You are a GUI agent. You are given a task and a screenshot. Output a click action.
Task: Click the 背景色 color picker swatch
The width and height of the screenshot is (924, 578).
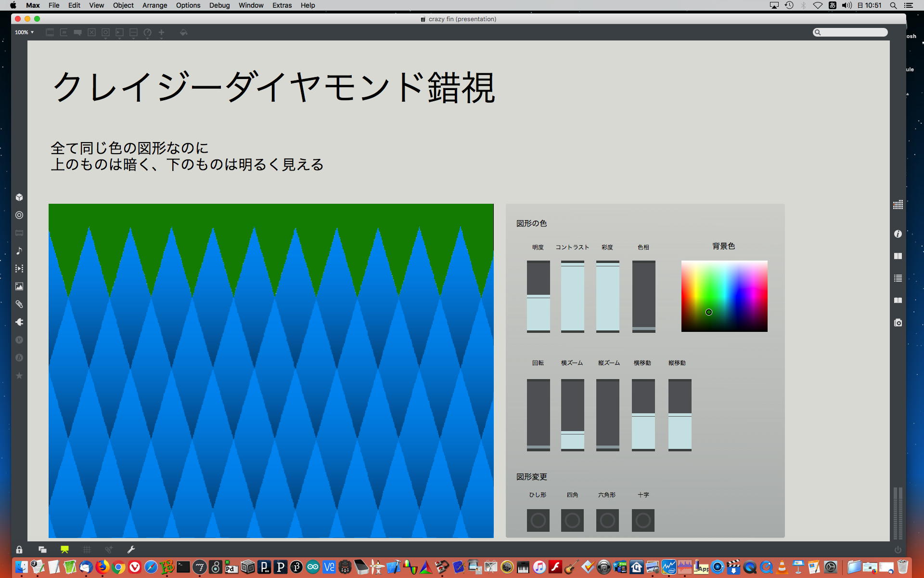pos(724,296)
